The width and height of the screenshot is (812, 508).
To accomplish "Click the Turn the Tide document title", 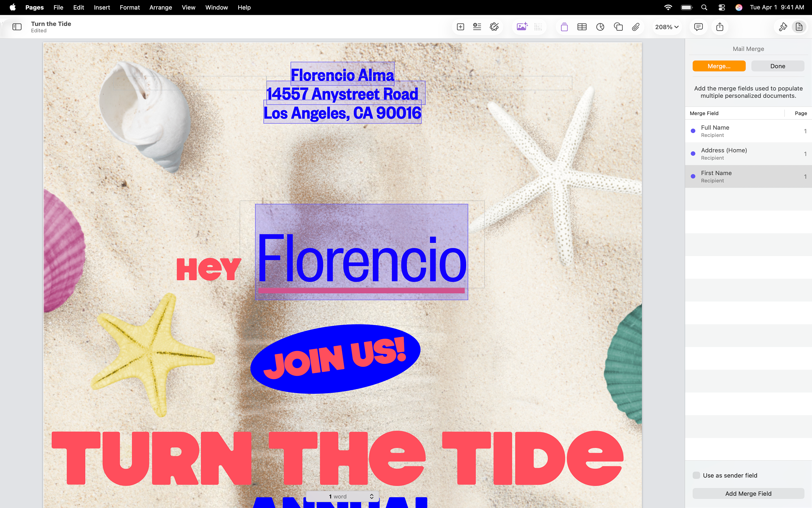I will pos(51,24).
